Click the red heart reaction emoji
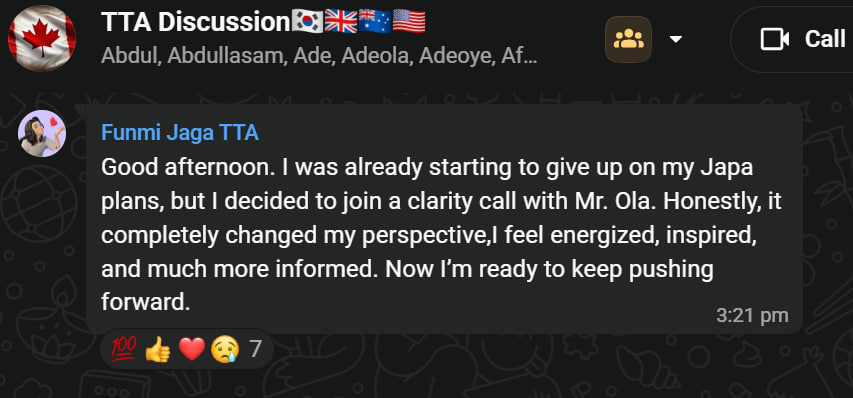This screenshot has width=853, height=398. [191, 349]
